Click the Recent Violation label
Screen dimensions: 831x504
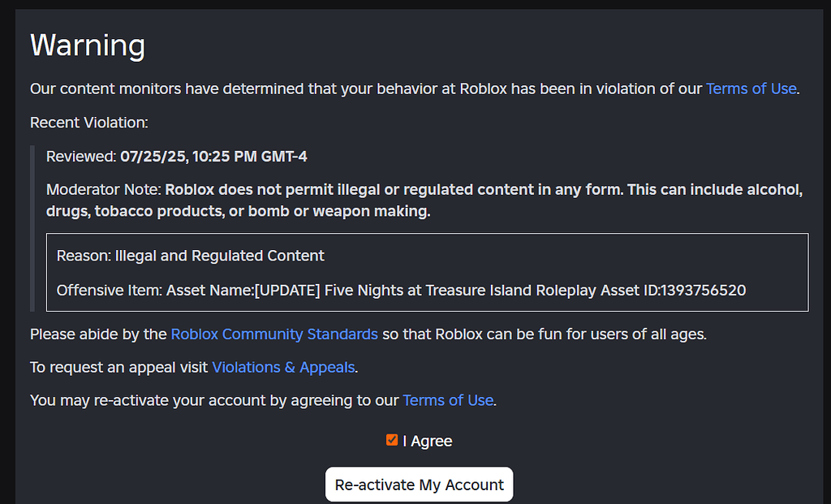pos(88,122)
